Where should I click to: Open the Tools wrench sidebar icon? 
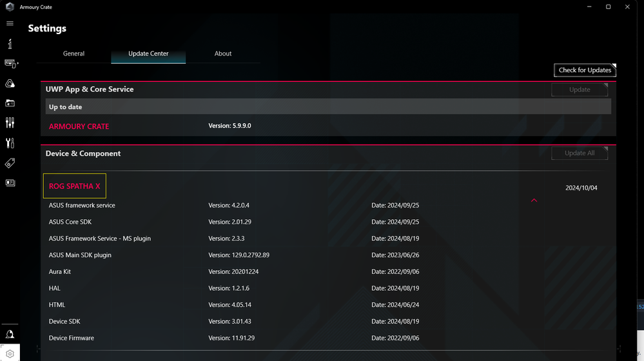(x=10, y=143)
